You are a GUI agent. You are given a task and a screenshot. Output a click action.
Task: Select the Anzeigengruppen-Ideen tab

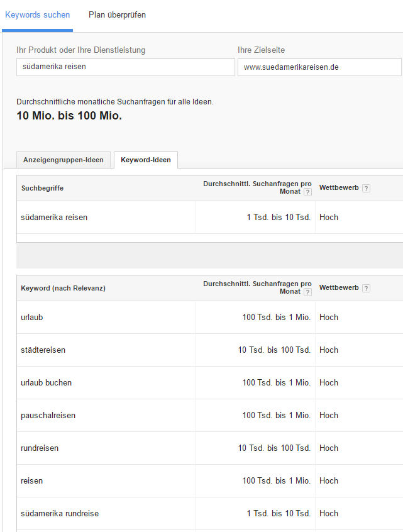[63, 160]
